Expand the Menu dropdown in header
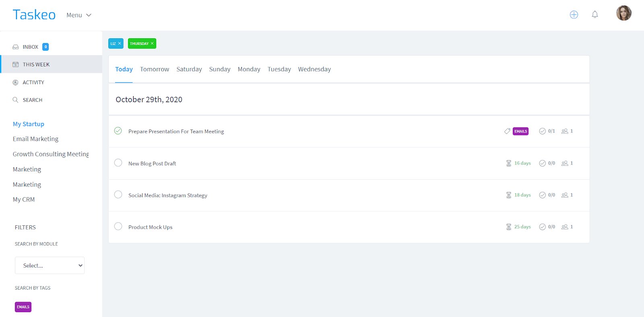Image resolution: width=644 pixels, height=317 pixels. point(79,15)
